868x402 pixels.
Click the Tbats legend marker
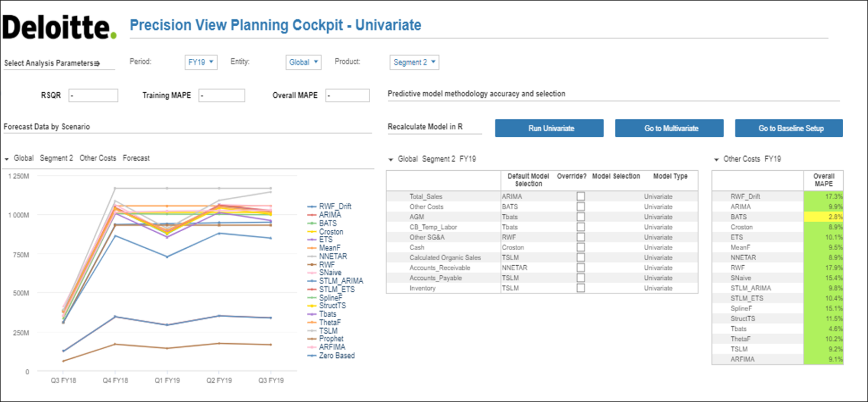pos(311,314)
